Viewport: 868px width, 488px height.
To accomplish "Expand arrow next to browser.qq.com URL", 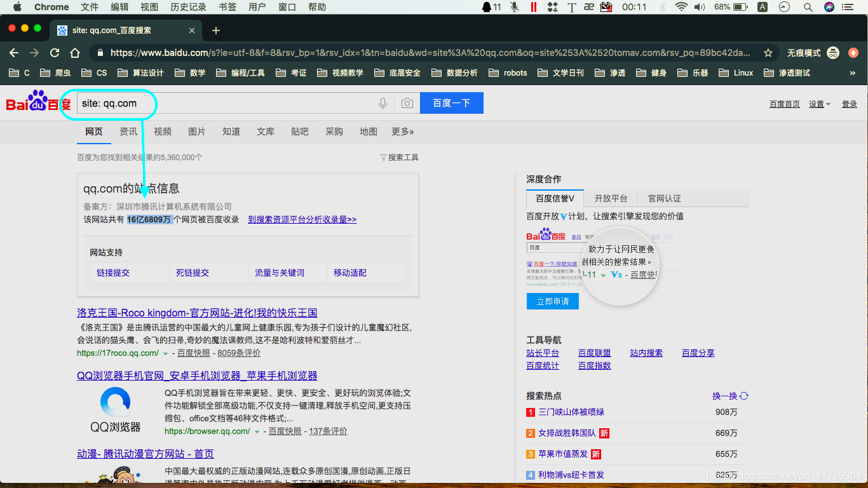I will click(257, 431).
